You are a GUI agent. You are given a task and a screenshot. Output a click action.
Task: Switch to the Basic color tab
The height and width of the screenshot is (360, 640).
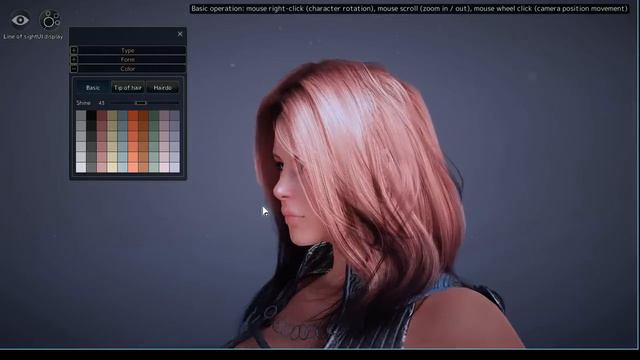pyautogui.click(x=93, y=88)
